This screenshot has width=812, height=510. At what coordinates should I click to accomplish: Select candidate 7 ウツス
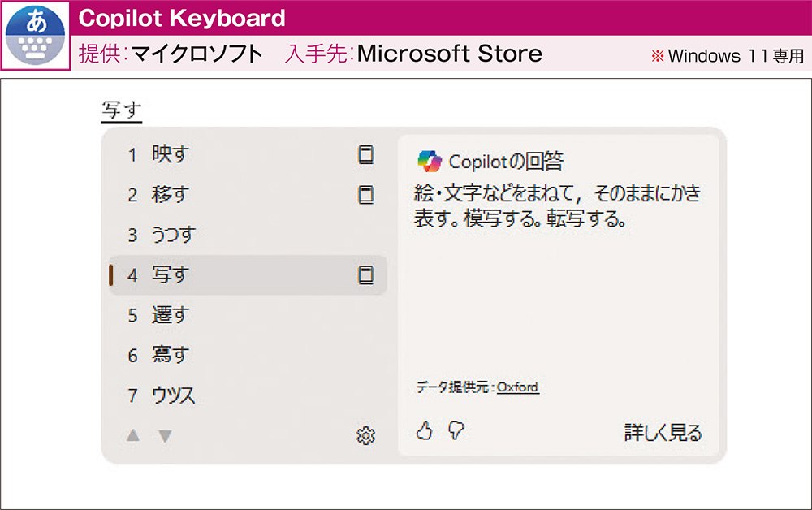pyautogui.click(x=248, y=395)
